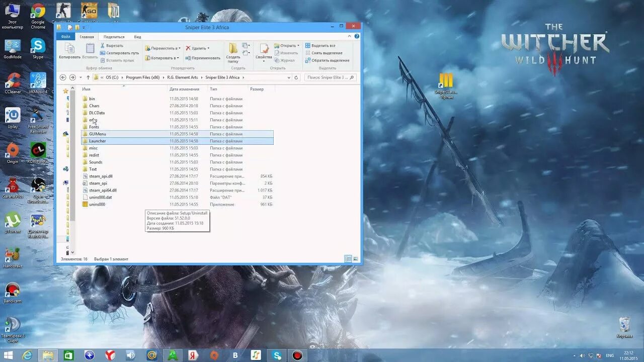Switch to large icons view in status bar

pyautogui.click(x=356, y=259)
